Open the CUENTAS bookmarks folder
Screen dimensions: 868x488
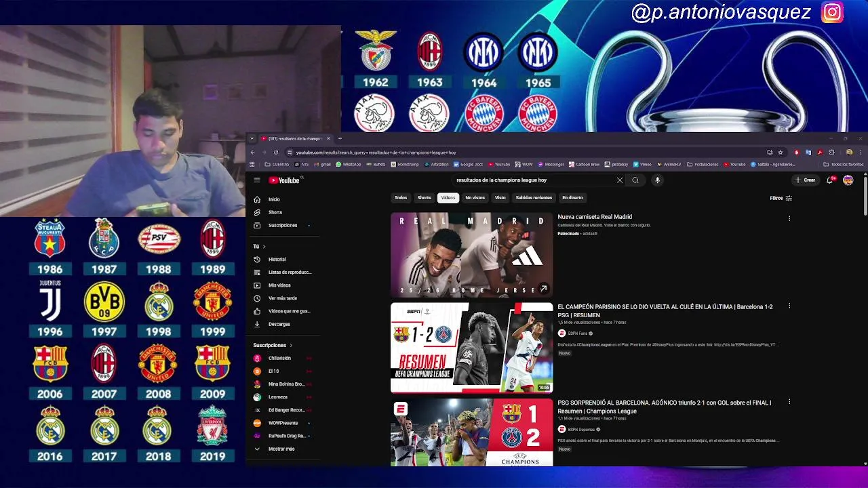coord(277,164)
